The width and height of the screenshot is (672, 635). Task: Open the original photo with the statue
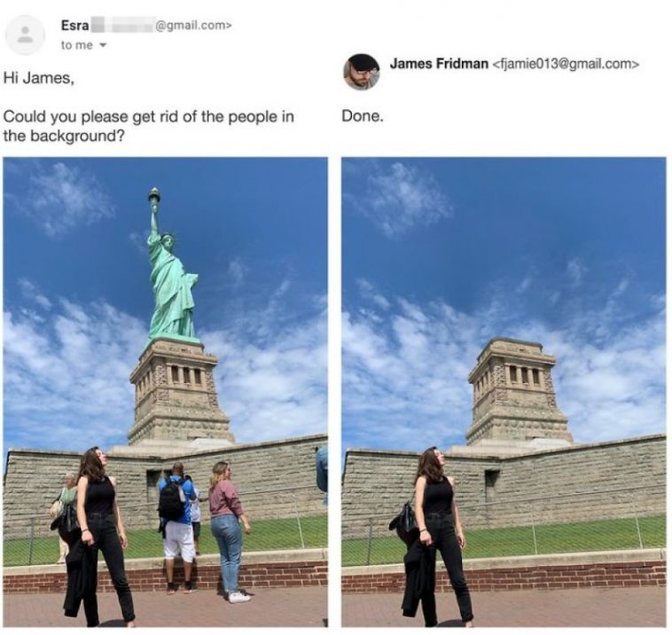tap(165, 392)
